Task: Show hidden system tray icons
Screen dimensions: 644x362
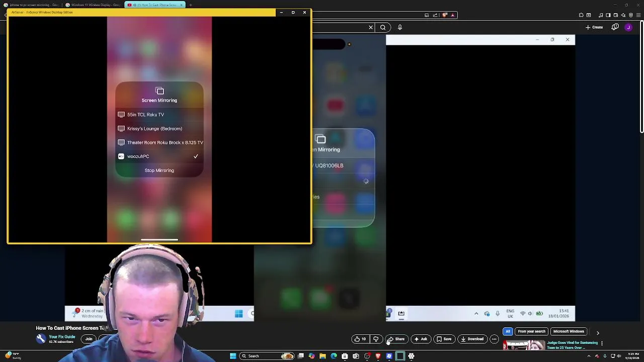Action: 589,356
